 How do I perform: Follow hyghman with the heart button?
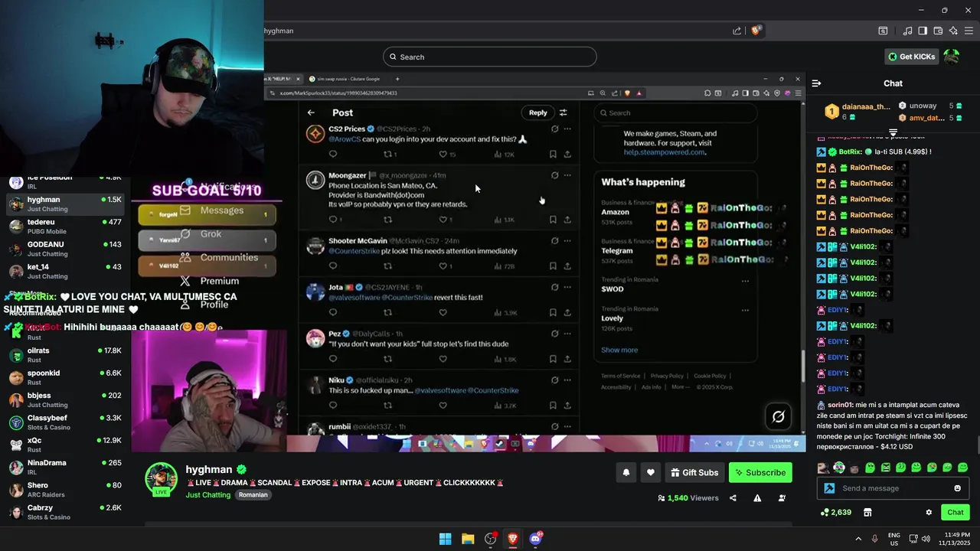[650, 472]
